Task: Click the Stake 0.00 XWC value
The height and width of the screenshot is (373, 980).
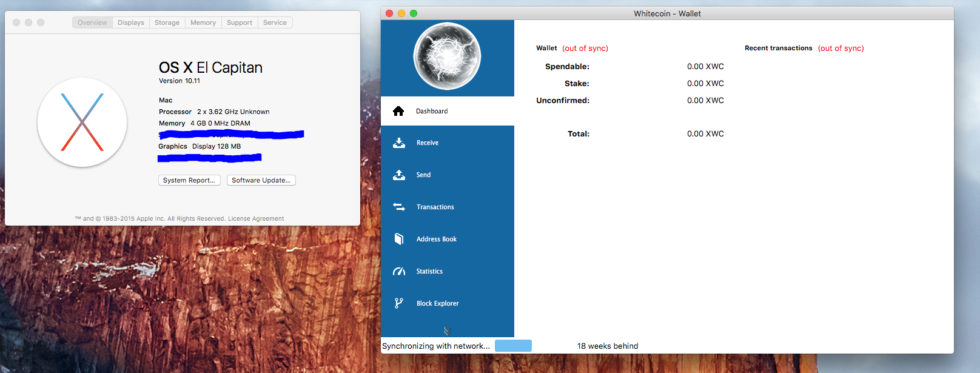Action: [705, 83]
